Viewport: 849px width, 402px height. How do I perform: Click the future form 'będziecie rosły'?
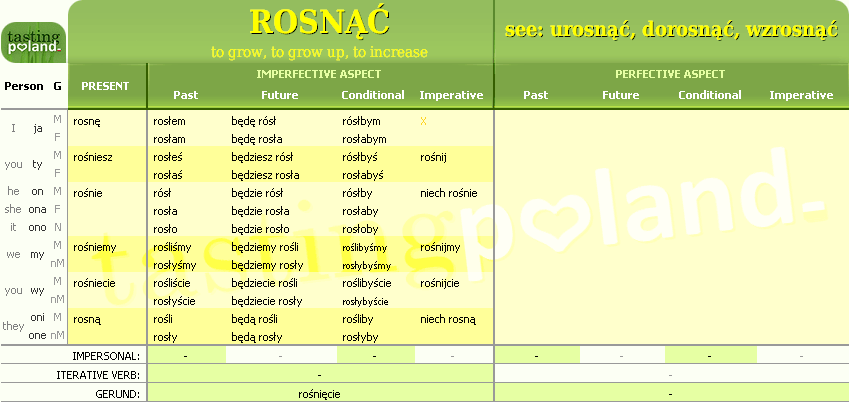[267, 301]
